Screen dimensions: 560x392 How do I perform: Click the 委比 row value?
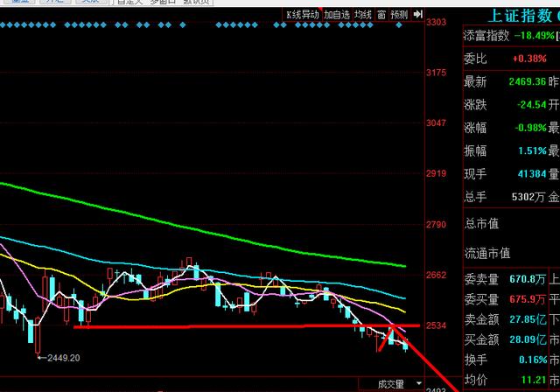click(x=524, y=59)
